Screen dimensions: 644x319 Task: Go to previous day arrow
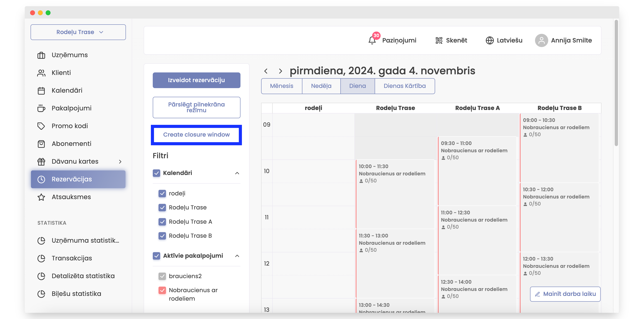pos(266,71)
